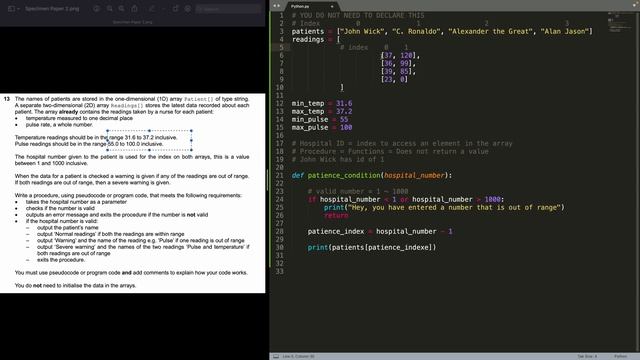Click line number 33 in the gutter
The image size is (640, 360).
point(280,271)
